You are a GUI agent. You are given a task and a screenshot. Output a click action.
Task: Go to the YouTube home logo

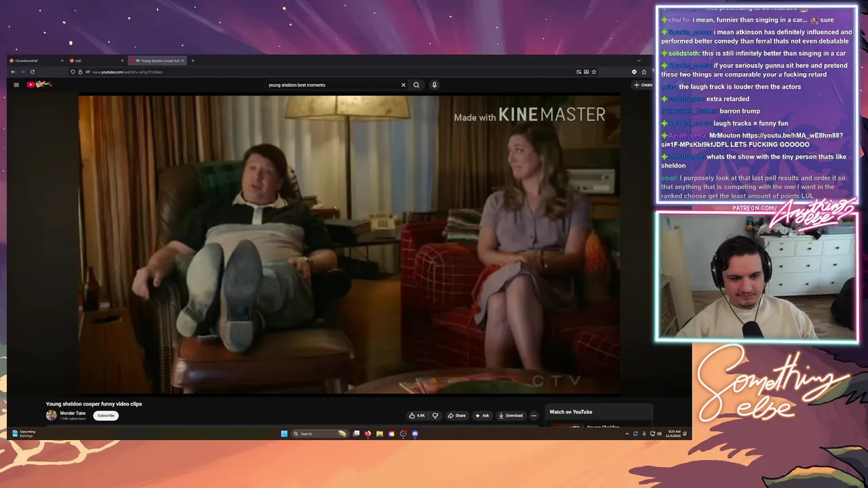39,85
